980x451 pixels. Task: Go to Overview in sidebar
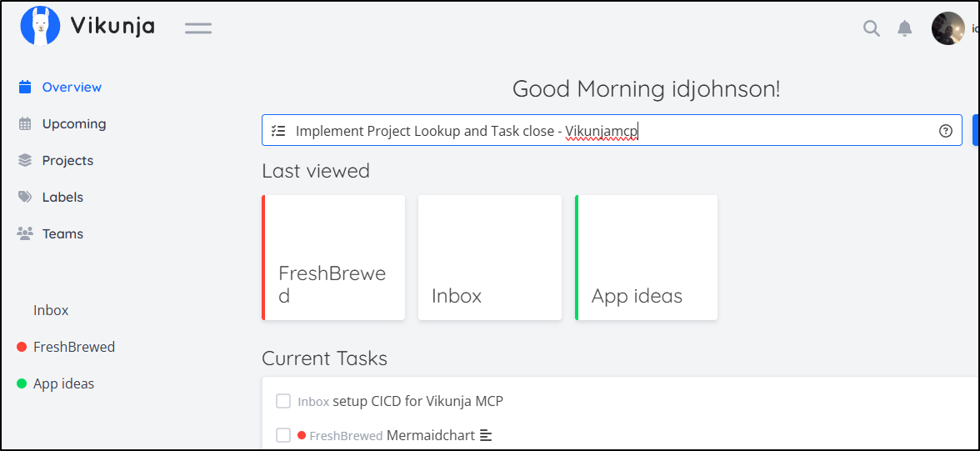(72, 88)
